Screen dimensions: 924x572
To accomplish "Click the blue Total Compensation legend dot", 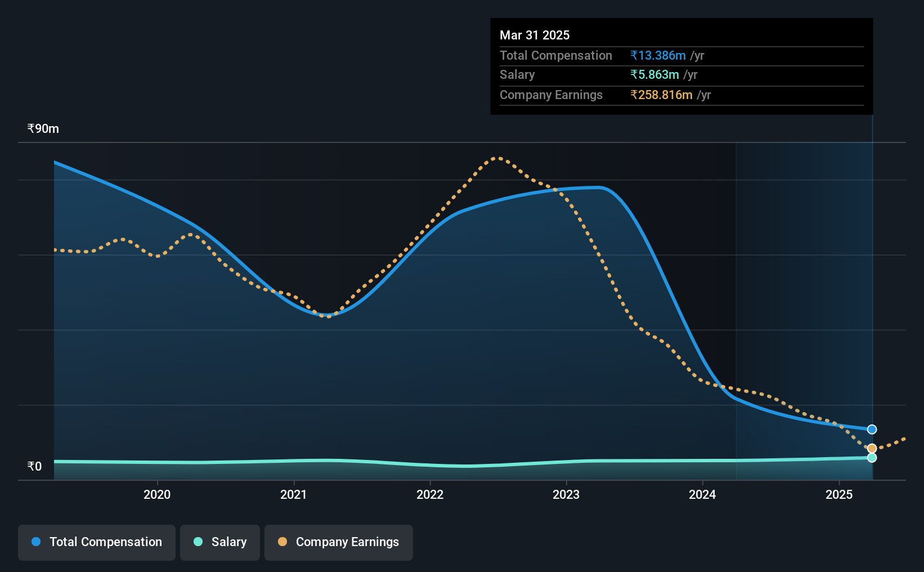I will [x=36, y=542].
